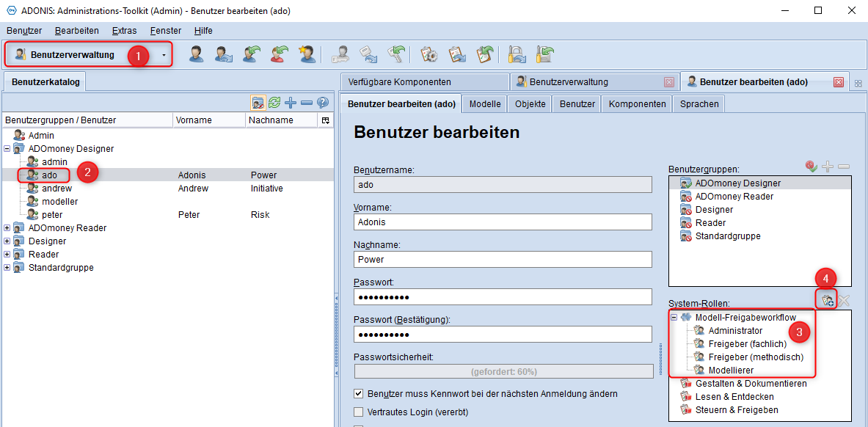Enable the Vertrautes Login (vererbt) checkbox

coord(359,412)
